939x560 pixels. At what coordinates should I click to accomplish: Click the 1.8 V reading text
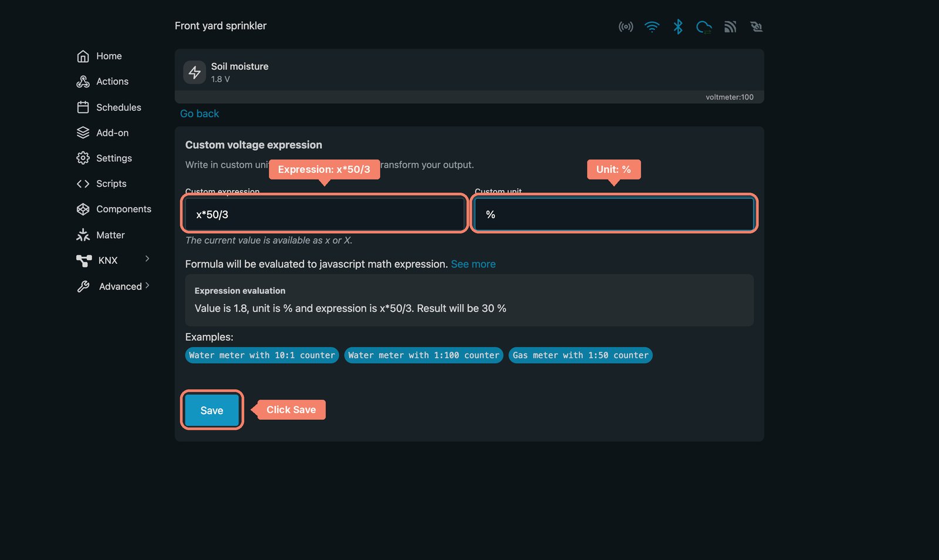point(221,79)
